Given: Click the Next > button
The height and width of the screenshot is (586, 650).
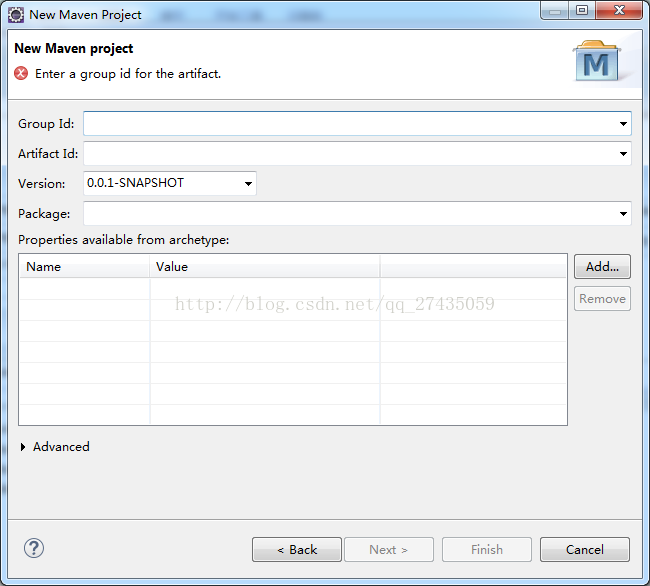Looking at the screenshot, I should (x=389, y=550).
